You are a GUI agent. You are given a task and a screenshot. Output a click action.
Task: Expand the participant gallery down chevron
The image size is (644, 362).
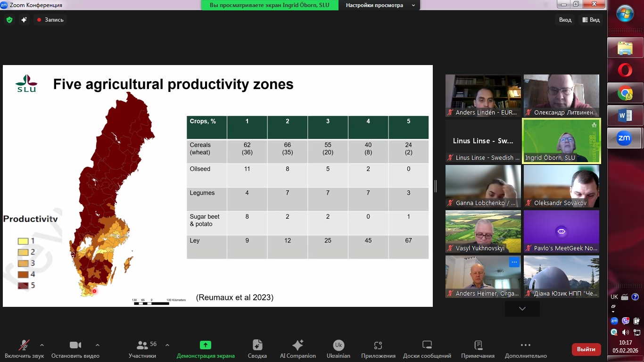pos(522,309)
